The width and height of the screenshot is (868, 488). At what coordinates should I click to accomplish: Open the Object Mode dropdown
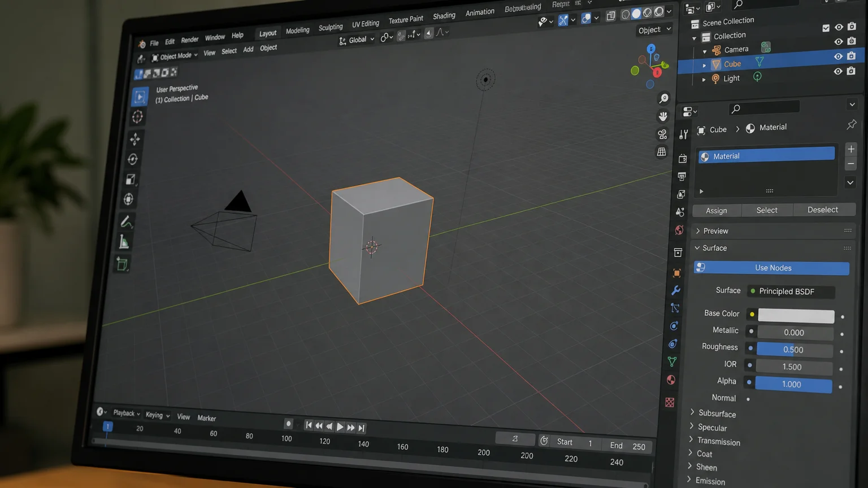pos(175,56)
